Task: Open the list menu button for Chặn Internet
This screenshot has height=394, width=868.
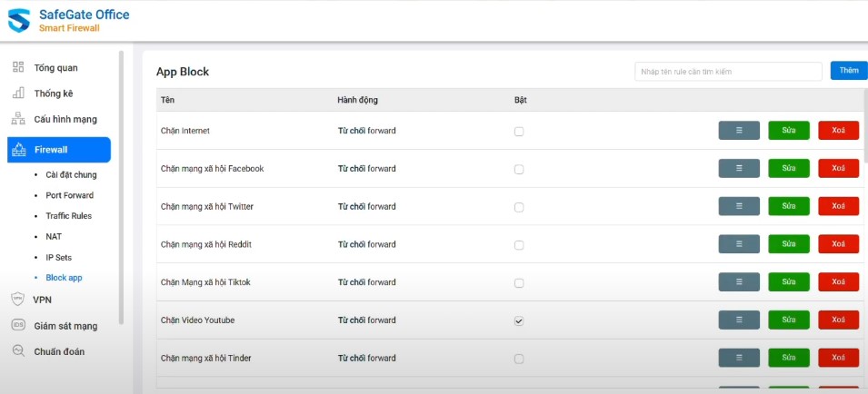Action: [739, 131]
